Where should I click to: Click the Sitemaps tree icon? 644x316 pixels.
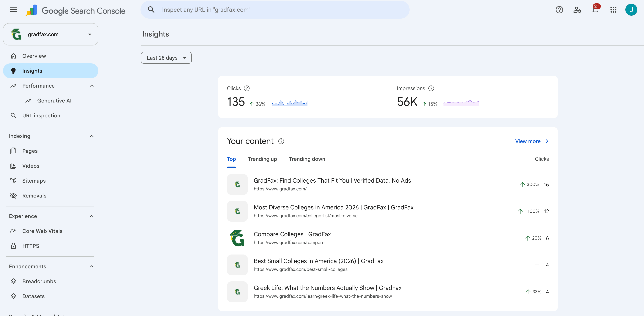click(13, 181)
